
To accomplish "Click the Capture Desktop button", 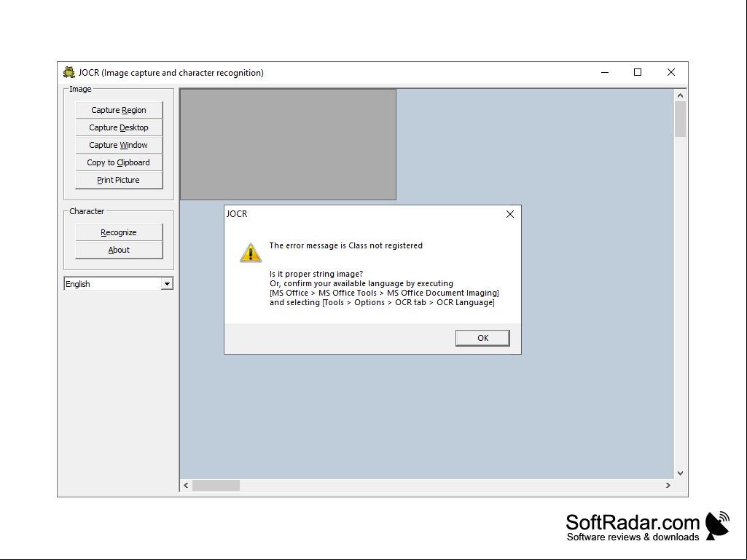I will [x=119, y=127].
